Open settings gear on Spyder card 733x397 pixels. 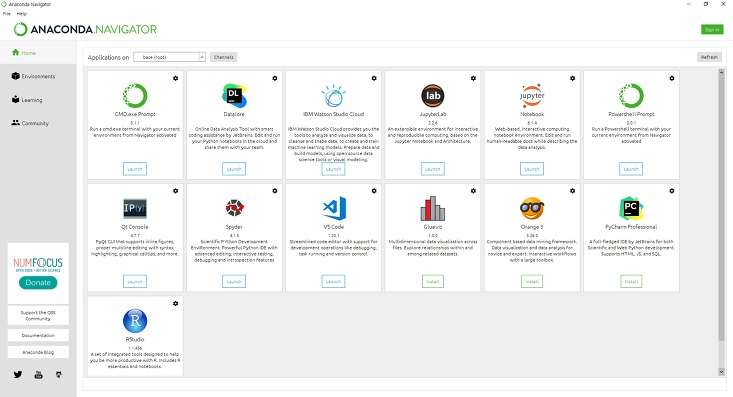[x=275, y=191]
